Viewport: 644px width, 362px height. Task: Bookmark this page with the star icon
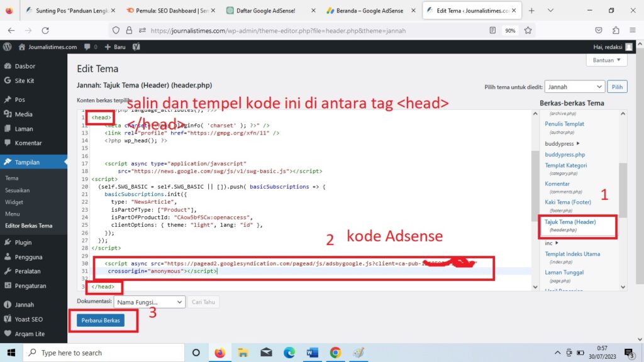pyautogui.click(x=528, y=30)
